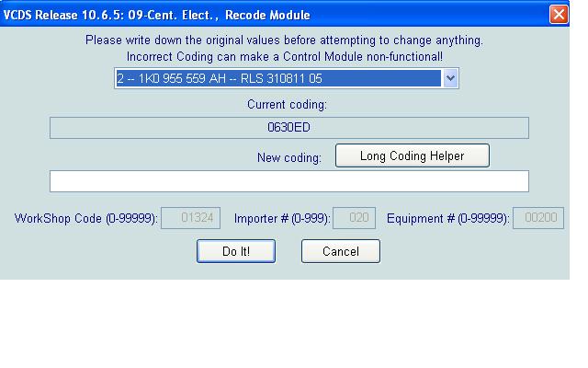Click the 'Please write down the original values' warning
Screen dimensions: 588x368
tap(284, 40)
